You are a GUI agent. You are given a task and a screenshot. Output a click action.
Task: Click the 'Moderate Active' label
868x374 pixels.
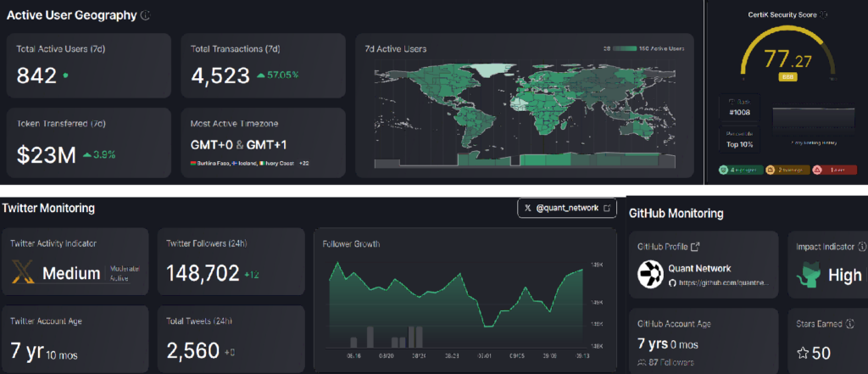click(125, 272)
